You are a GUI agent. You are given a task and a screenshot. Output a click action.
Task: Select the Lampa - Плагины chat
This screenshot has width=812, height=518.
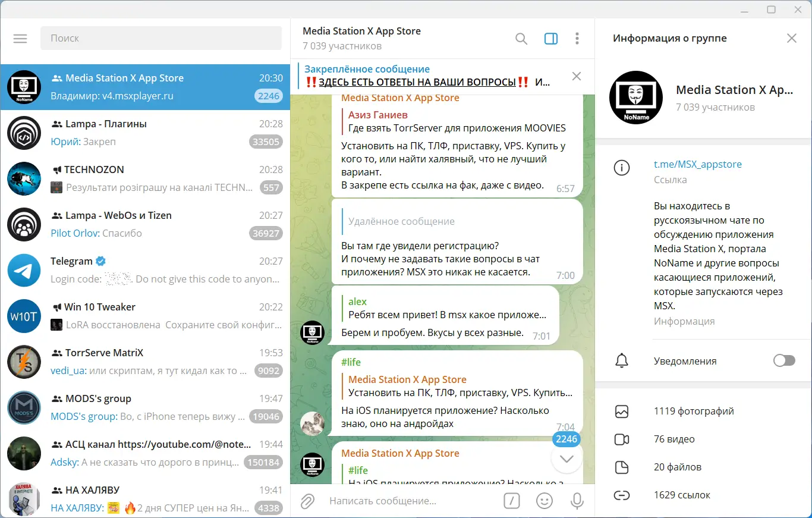(x=143, y=132)
